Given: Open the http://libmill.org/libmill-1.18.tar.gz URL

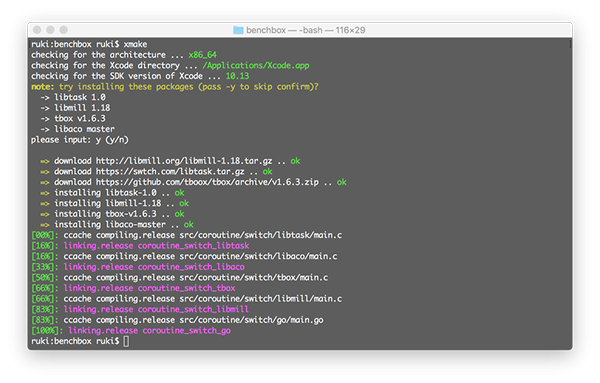Looking at the screenshot, I should pyautogui.click(x=184, y=161).
